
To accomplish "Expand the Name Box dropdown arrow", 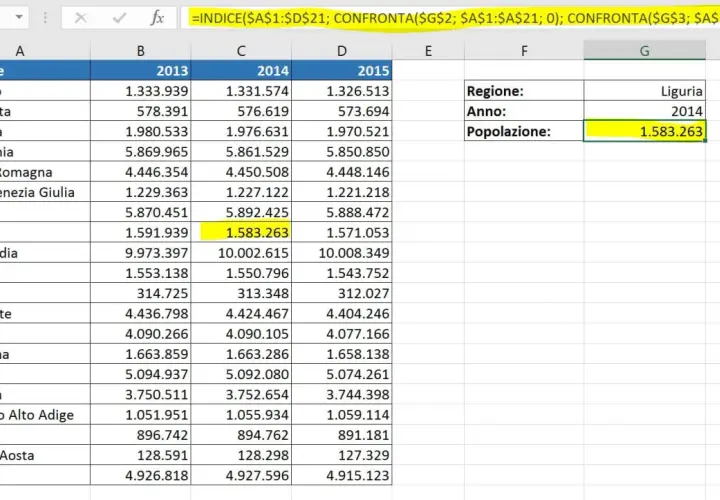I will pyautogui.click(x=19, y=17).
